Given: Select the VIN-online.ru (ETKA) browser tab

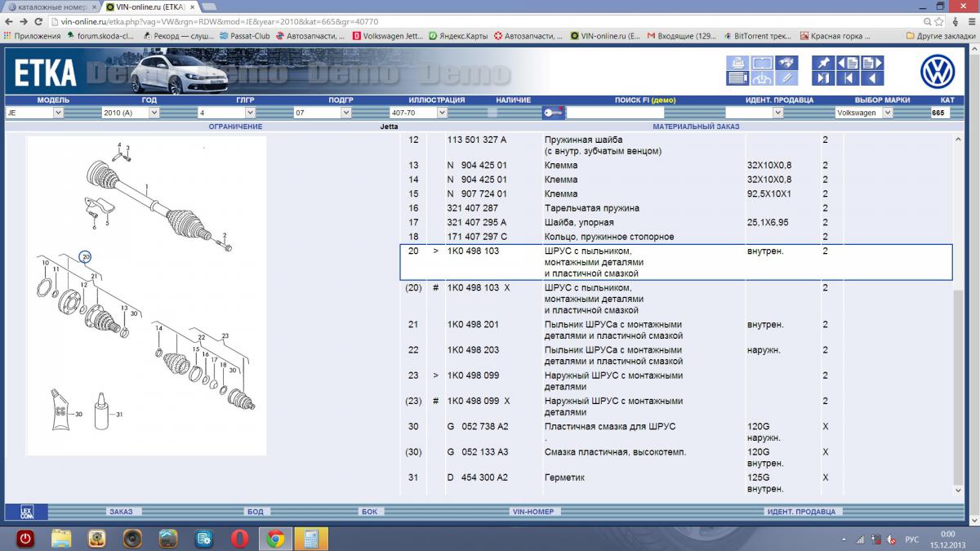Looking at the screenshot, I should click(x=151, y=7).
